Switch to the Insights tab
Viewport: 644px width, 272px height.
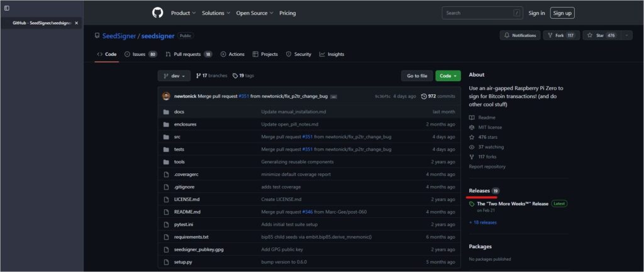coord(332,54)
